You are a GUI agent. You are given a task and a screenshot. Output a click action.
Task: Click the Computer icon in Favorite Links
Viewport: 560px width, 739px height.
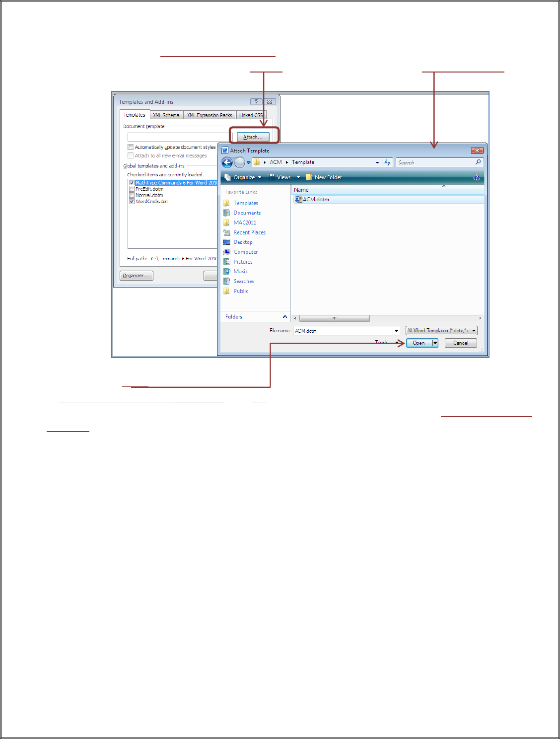pyautogui.click(x=226, y=252)
